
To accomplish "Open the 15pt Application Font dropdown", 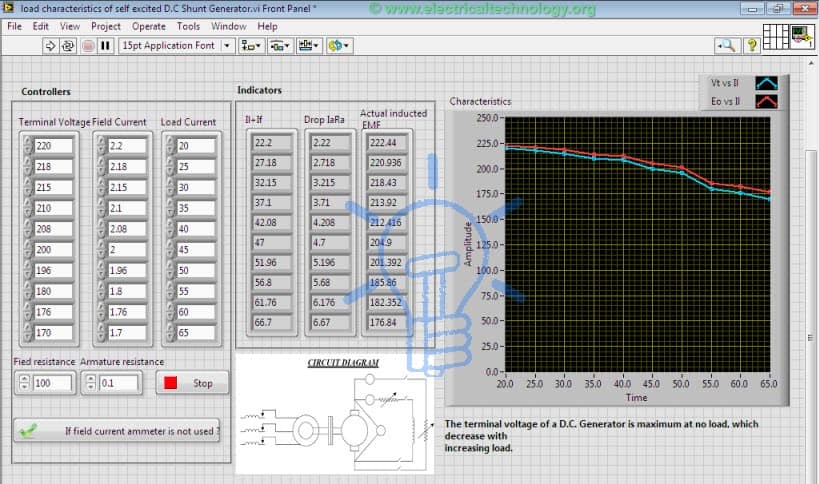I will (x=176, y=46).
